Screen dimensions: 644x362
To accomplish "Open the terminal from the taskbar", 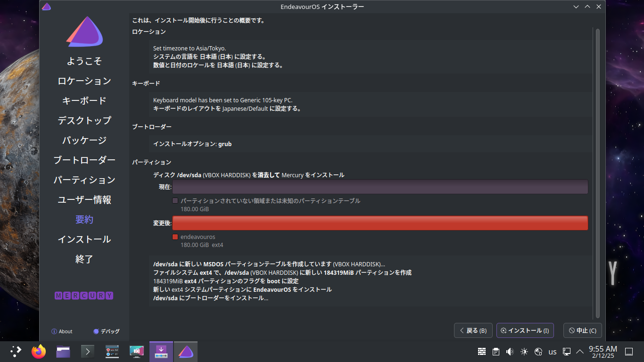I will 88,351.
